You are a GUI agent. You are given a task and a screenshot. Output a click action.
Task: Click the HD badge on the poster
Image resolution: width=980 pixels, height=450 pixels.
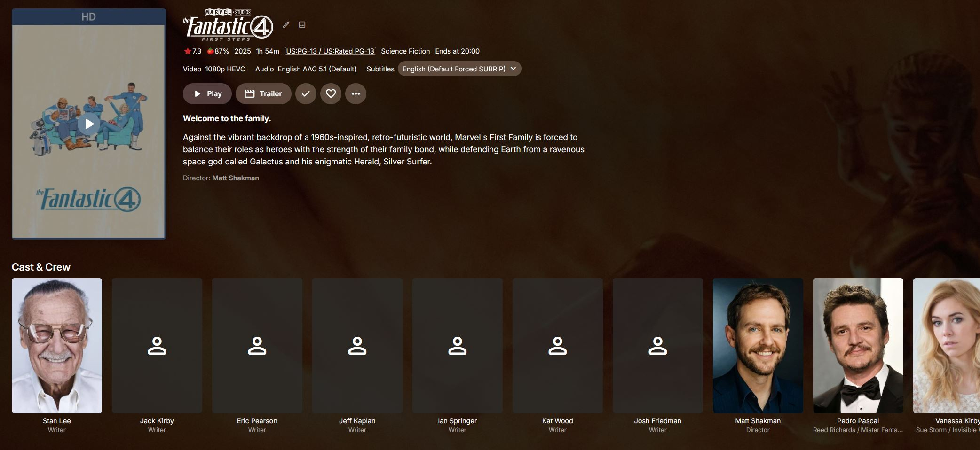88,17
